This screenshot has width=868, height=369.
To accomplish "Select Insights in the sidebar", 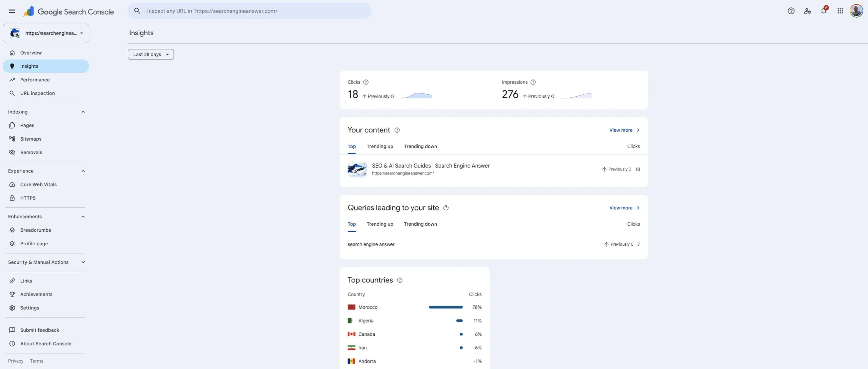I will pos(46,66).
